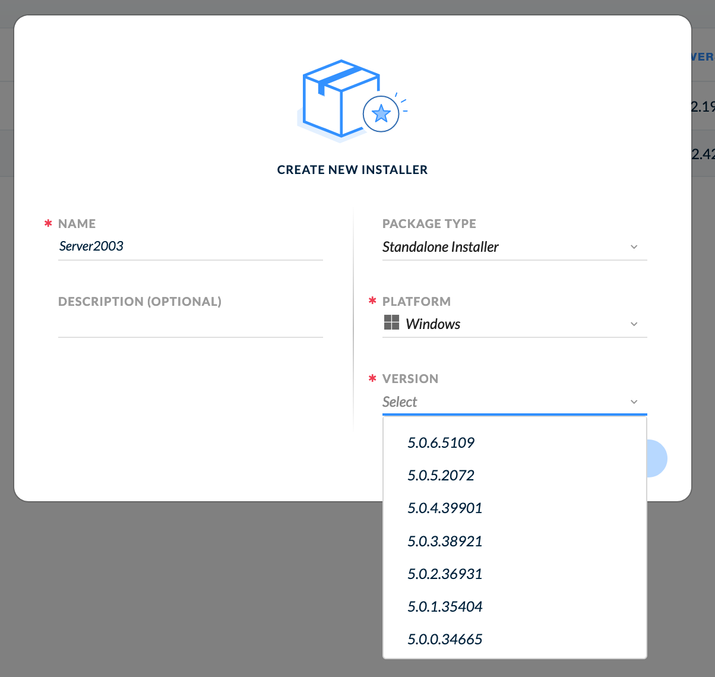715x677 pixels.
Task: Pick the 5.0.1.35404 version entry
Action: click(445, 606)
